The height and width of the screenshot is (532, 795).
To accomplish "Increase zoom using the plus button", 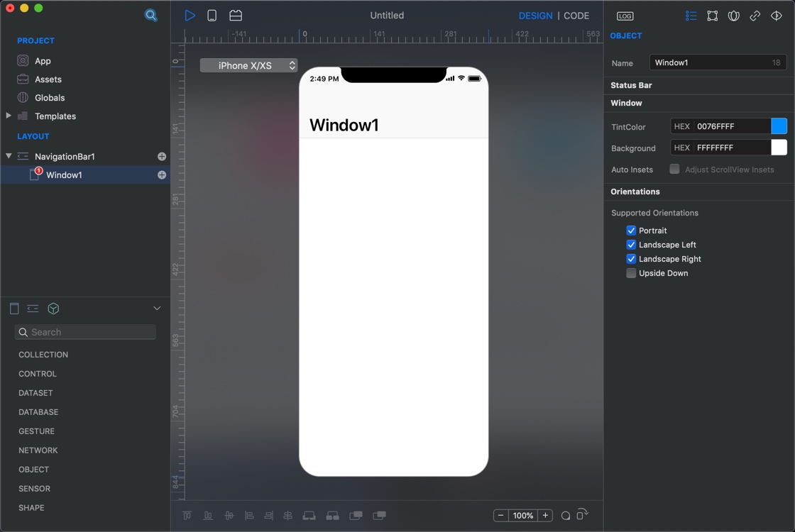I will (x=545, y=515).
